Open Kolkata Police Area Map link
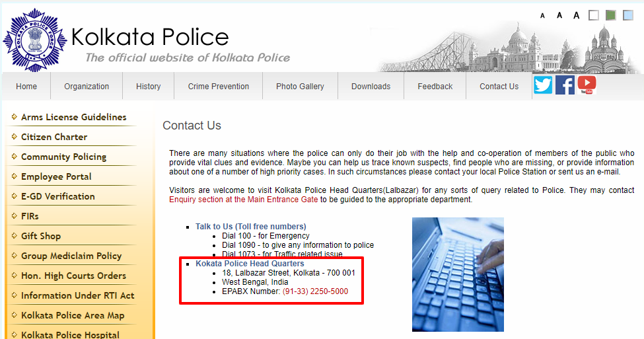644x339 pixels. pyautogui.click(x=73, y=316)
